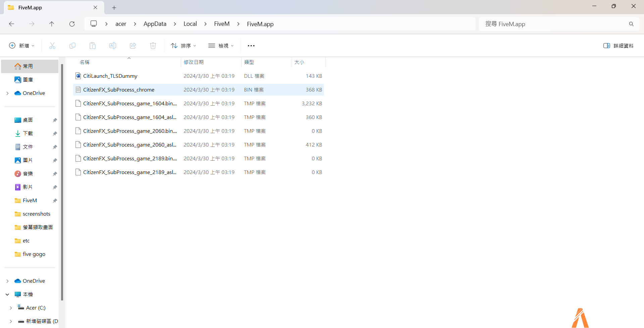Image resolution: width=644 pixels, height=328 pixels.
Task: Go up one folder level
Action: pyautogui.click(x=52, y=24)
